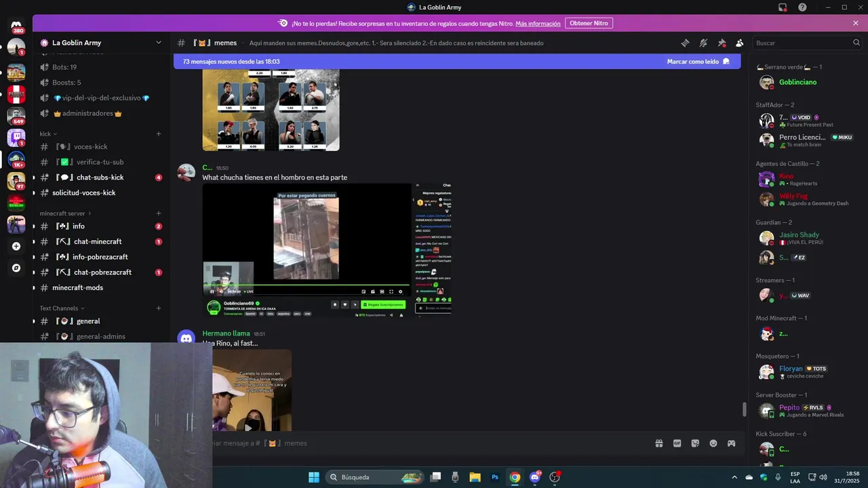Screen dimensions: 868x488
Task: Open the chat-pobrezacraft channel
Action: tap(101, 272)
